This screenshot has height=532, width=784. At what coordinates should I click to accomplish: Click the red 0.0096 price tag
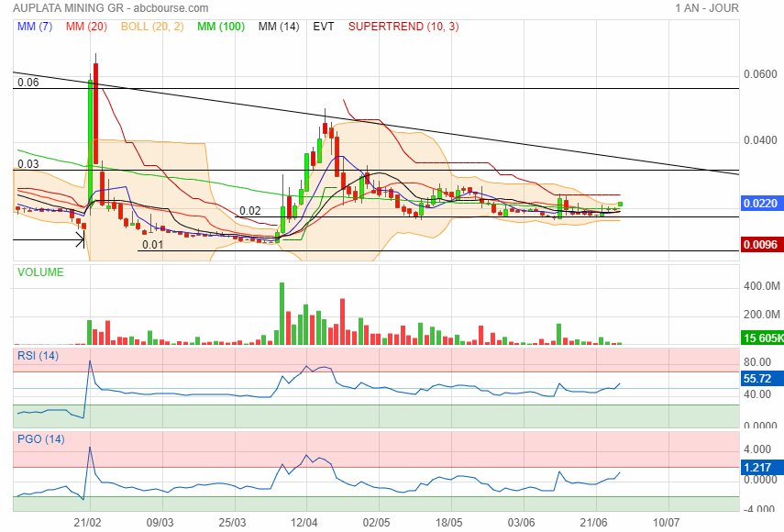[761, 245]
